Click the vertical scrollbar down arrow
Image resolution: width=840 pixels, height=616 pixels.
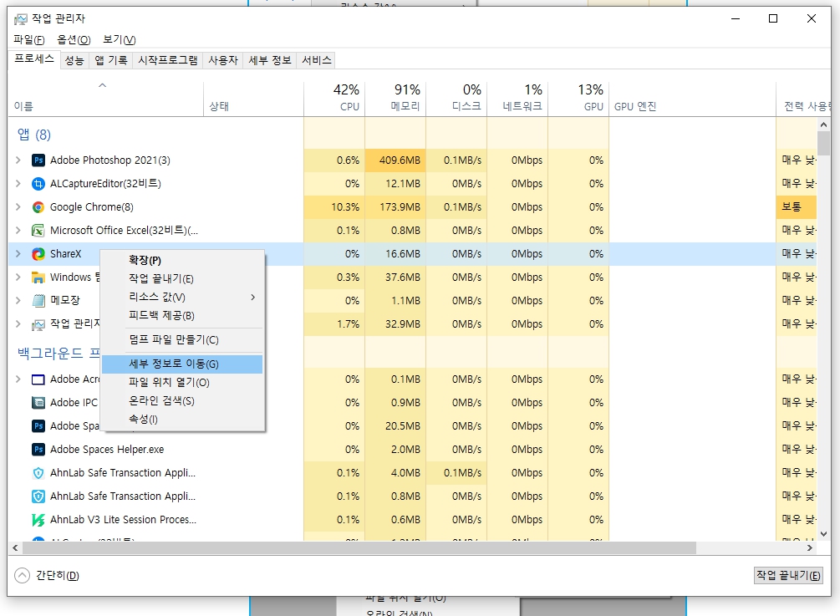pyautogui.click(x=823, y=534)
